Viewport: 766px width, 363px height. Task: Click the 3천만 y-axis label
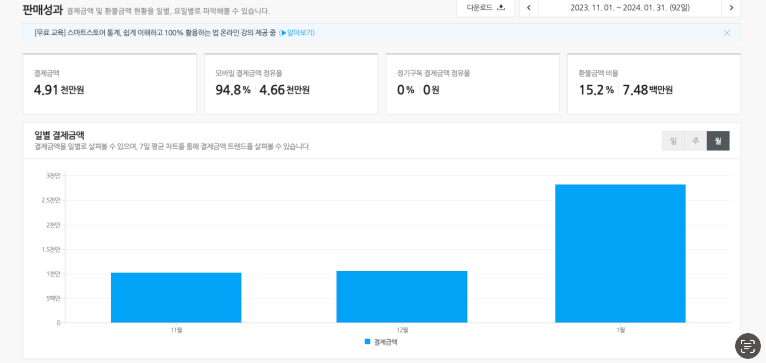[x=53, y=176]
